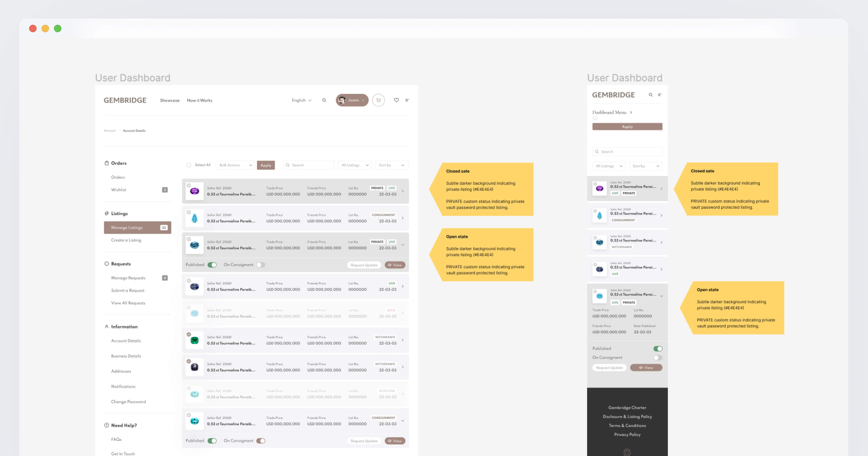
Task: Click the heart wishlist icon in desktop header
Action: click(396, 100)
